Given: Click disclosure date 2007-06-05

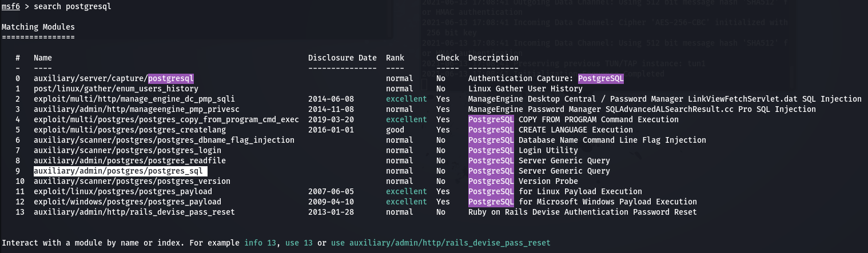Looking at the screenshot, I should [x=331, y=191].
